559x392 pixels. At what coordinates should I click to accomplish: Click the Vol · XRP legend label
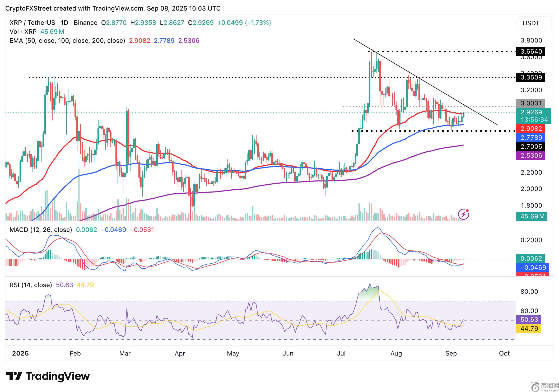click(x=23, y=32)
